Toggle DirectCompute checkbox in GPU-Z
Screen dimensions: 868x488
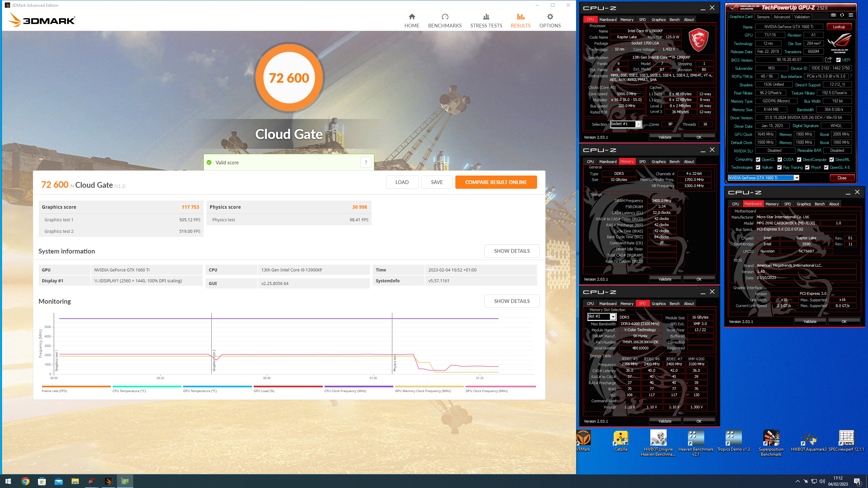point(799,160)
